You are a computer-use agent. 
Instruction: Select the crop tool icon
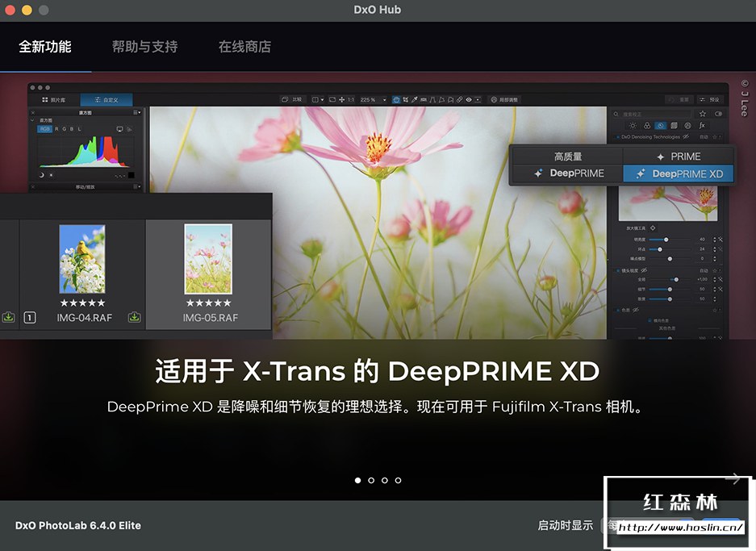[406, 100]
